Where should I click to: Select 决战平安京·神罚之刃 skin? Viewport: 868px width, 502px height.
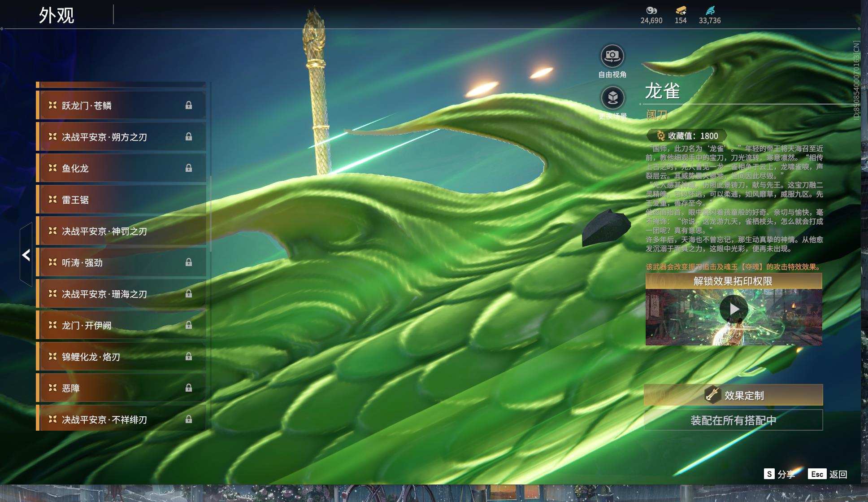coord(121,231)
